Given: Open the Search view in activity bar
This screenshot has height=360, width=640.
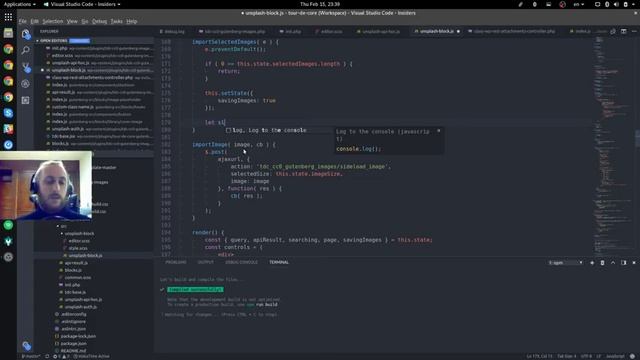Looking at the screenshot, I should (26, 51).
